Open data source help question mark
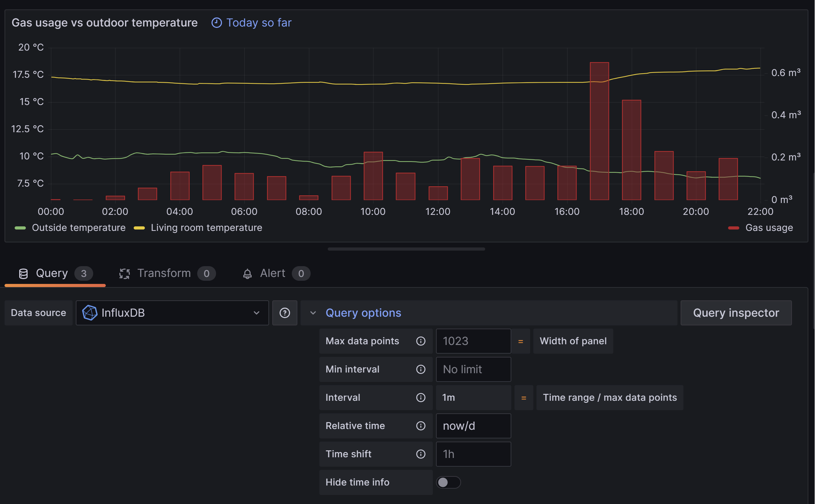The image size is (815, 504). pyautogui.click(x=285, y=313)
